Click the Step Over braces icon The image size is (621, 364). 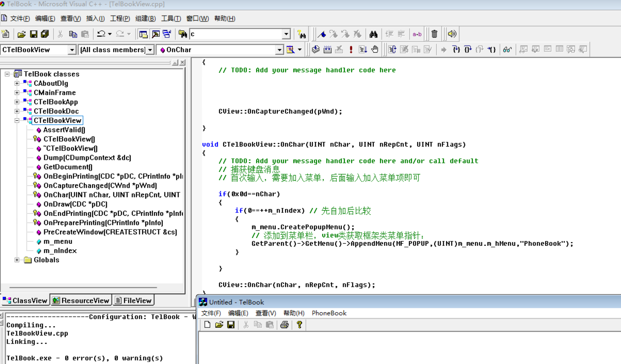pos(468,50)
